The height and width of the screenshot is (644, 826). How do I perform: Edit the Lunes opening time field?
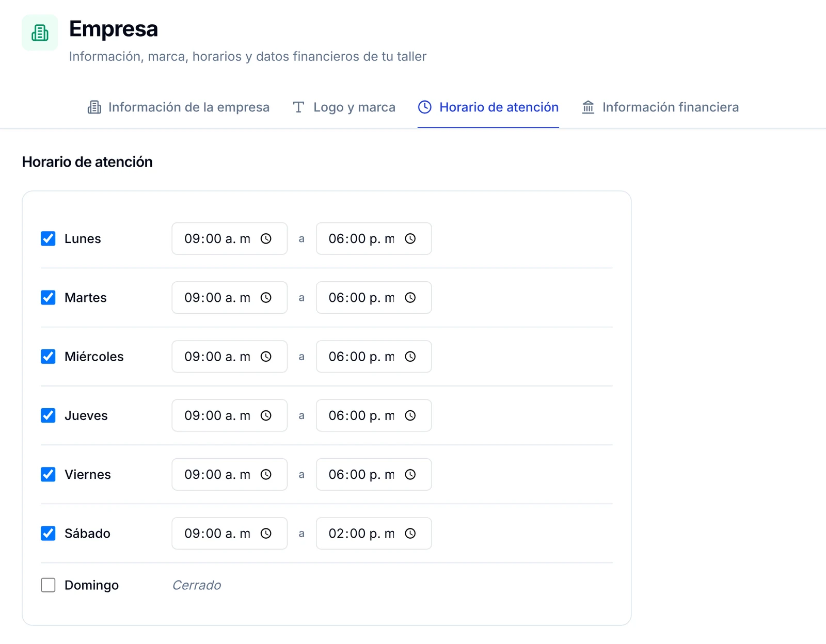(x=229, y=238)
